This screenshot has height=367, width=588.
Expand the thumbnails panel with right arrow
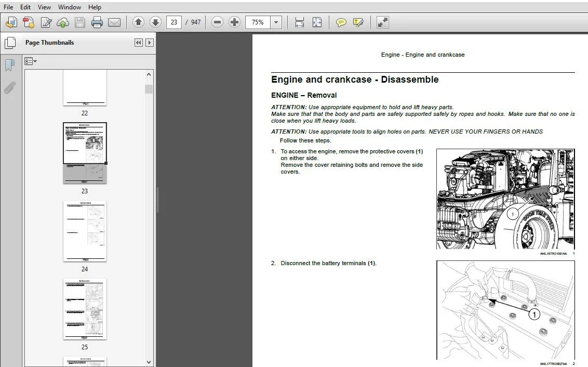(149, 43)
